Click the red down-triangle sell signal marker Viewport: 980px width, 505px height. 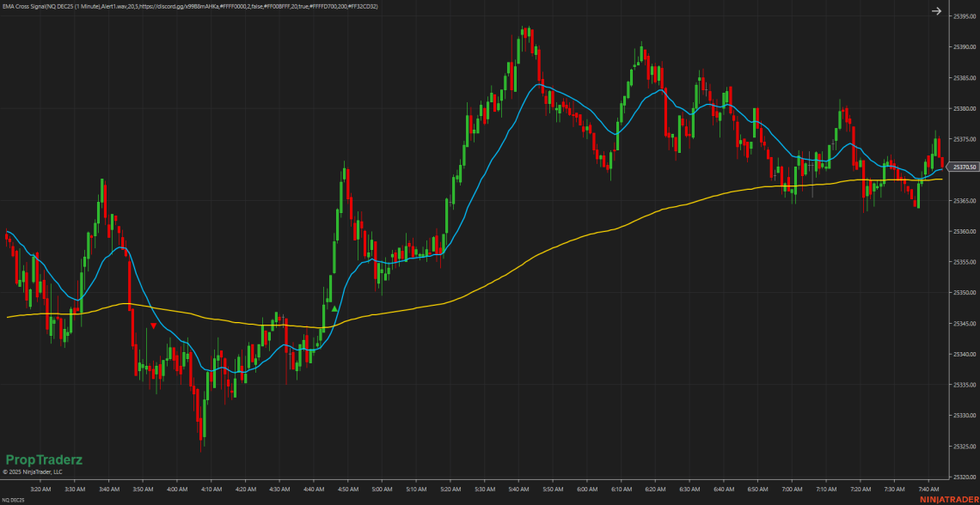(153, 326)
